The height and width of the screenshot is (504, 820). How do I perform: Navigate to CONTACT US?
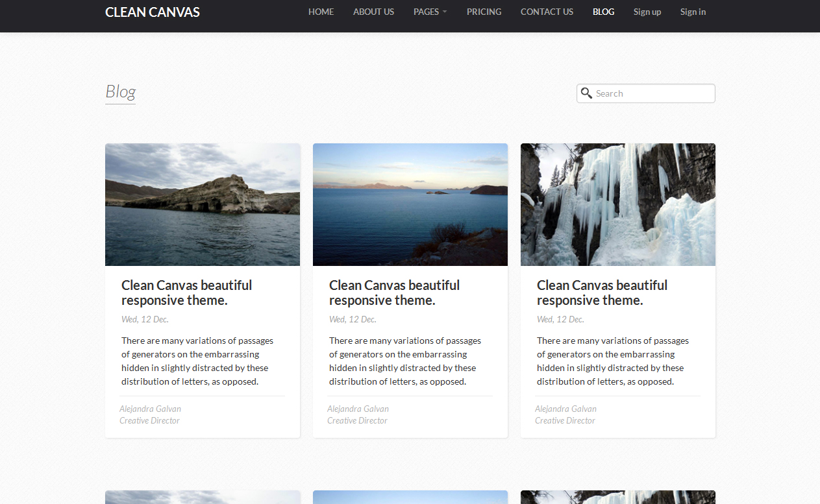tap(547, 12)
